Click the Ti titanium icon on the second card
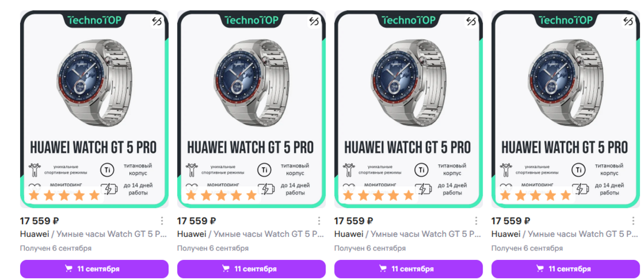This screenshot has height=280, width=644. pos(264,170)
